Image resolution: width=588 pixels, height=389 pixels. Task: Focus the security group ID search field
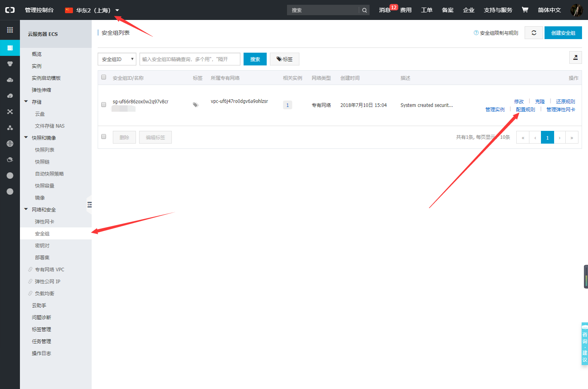[x=190, y=59]
